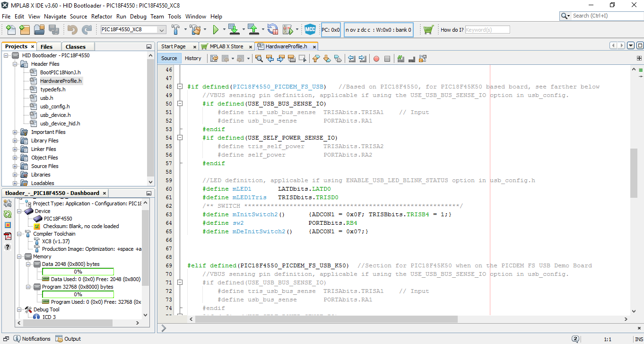Click the Source view button
The image size is (644, 344).
pyautogui.click(x=169, y=59)
